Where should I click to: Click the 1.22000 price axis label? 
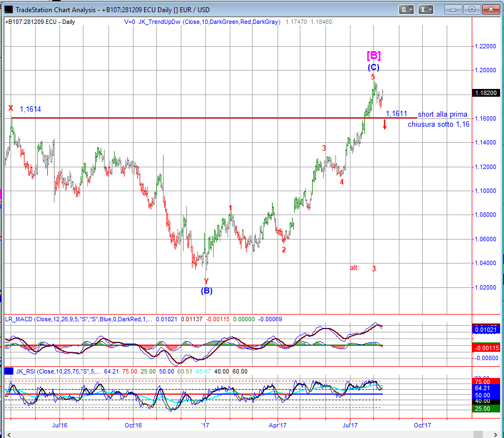tap(486, 46)
